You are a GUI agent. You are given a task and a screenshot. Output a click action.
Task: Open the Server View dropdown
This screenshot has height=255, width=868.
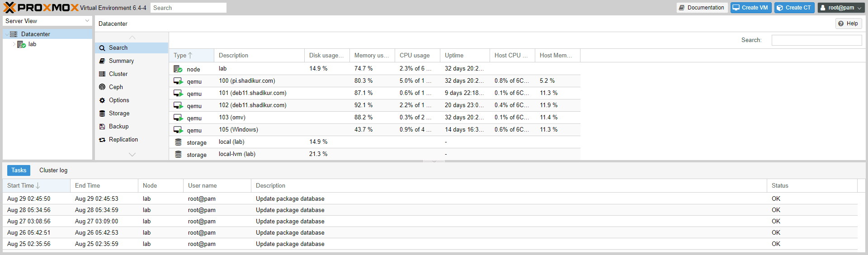pyautogui.click(x=87, y=21)
